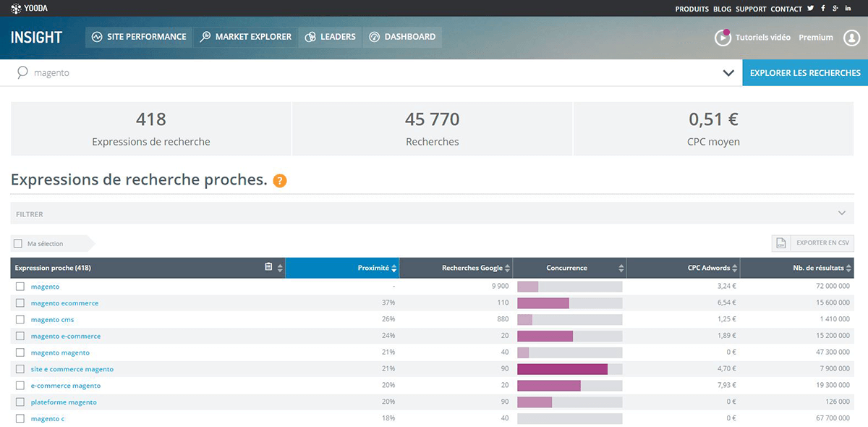The height and width of the screenshot is (427, 868).
Task: Open the orange help question mark
Action: tap(280, 181)
